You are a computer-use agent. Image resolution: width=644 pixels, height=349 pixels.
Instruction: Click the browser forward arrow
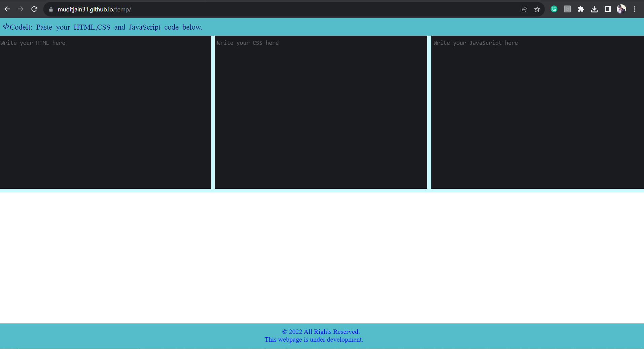click(x=21, y=9)
